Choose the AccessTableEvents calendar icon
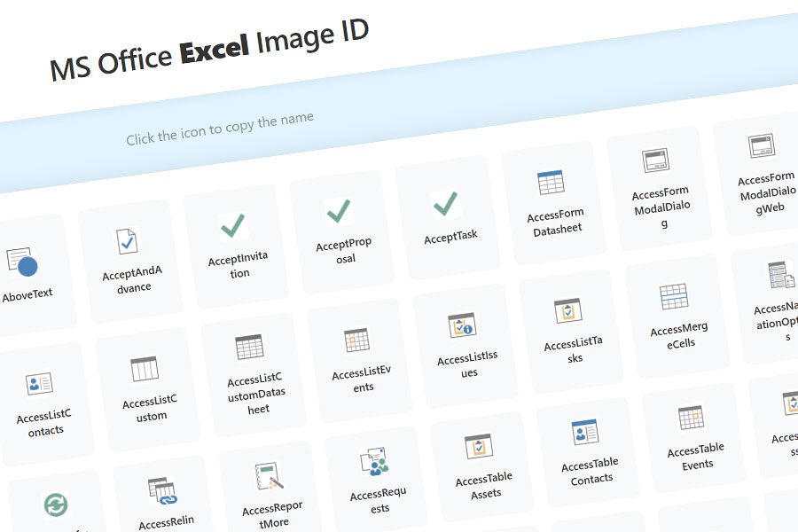The width and height of the screenshot is (798, 532). [x=691, y=418]
